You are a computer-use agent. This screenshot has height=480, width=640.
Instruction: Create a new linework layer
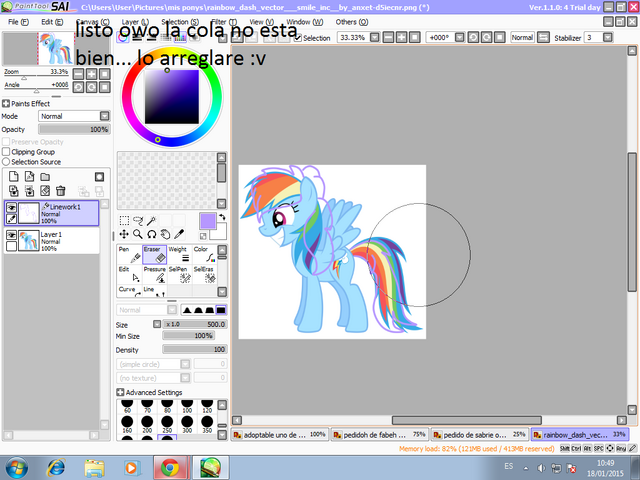coord(29,176)
